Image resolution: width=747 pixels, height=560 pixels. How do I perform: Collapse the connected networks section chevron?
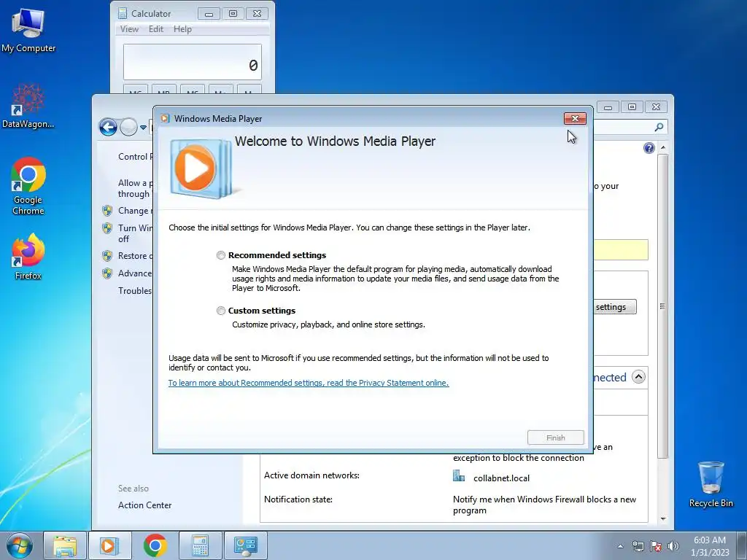click(x=638, y=377)
